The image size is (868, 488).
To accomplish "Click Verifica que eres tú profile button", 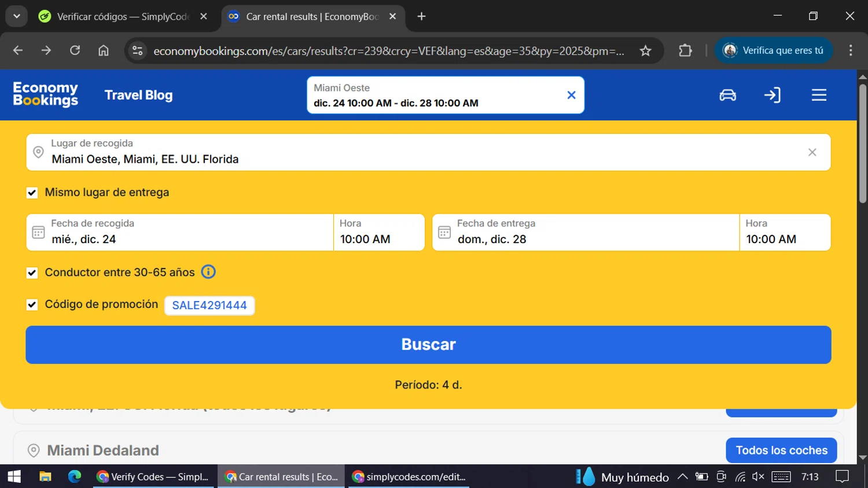I will point(773,50).
